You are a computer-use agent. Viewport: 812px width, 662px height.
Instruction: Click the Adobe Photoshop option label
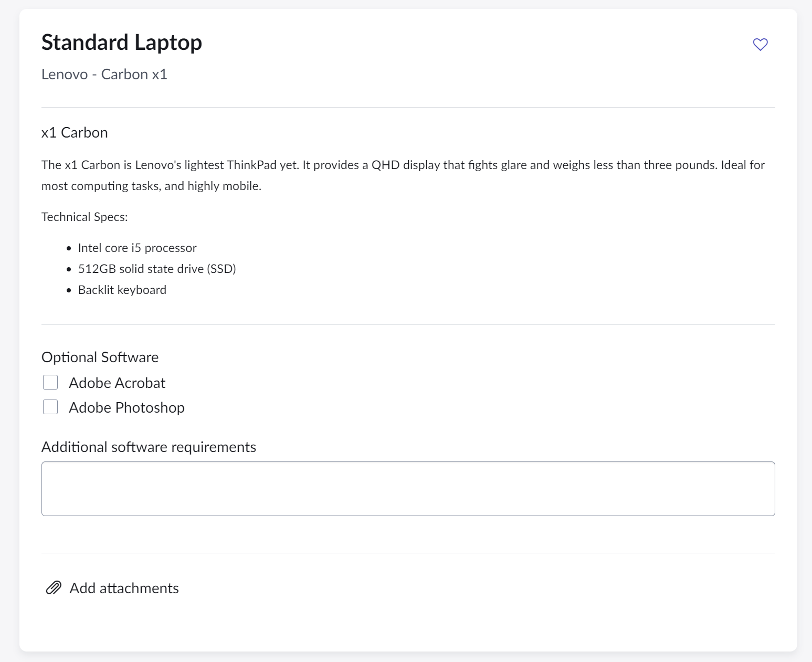pyautogui.click(x=126, y=408)
